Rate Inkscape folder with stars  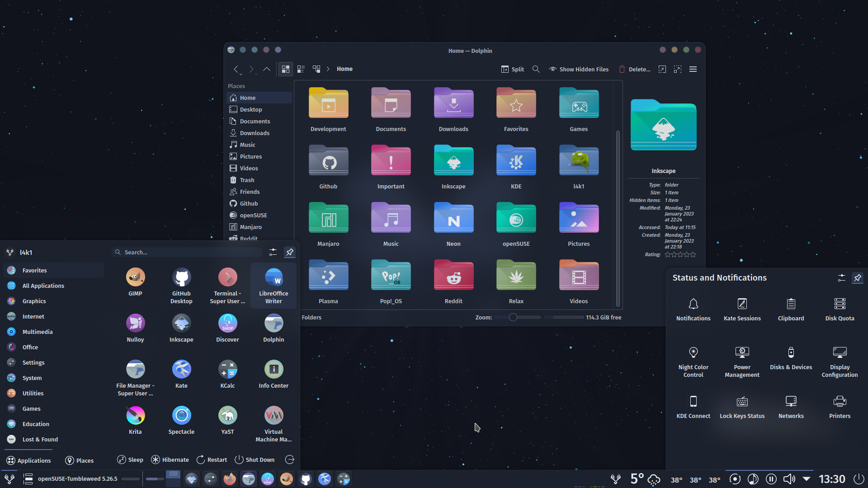680,254
